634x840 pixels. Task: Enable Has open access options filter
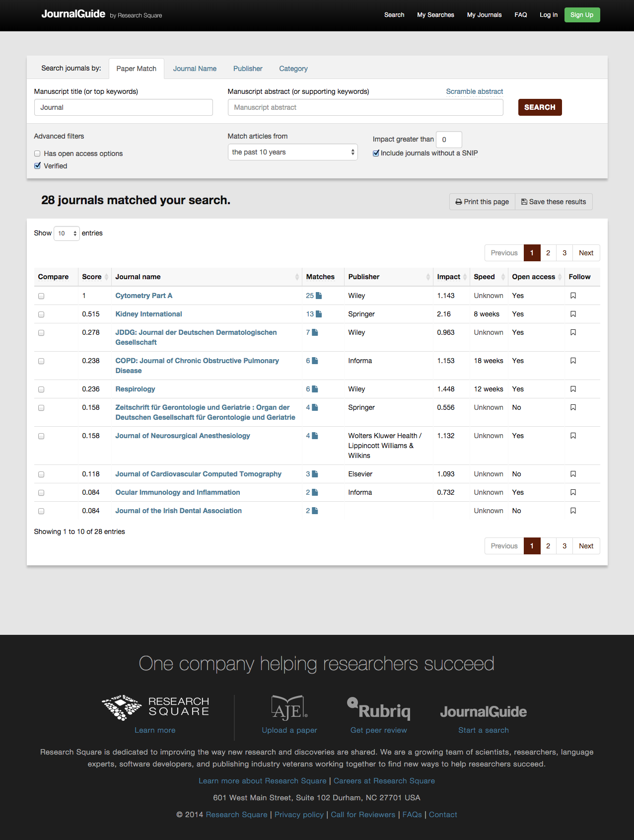click(x=37, y=153)
